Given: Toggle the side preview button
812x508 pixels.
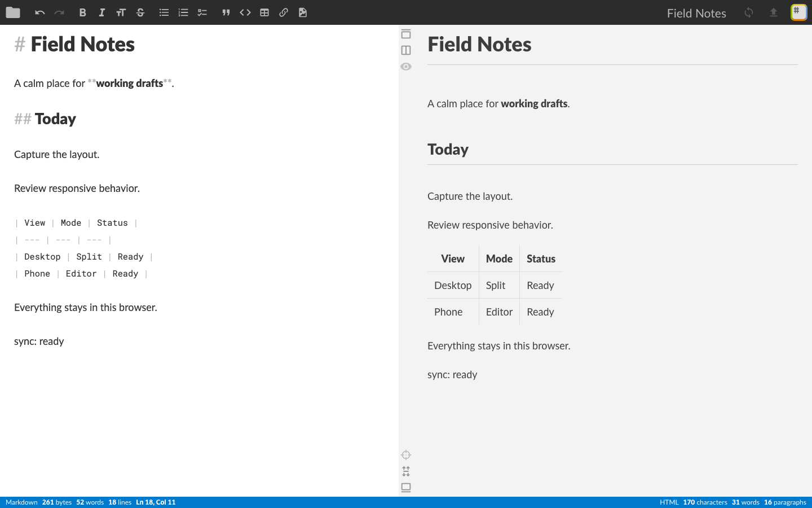Looking at the screenshot, I should pyautogui.click(x=406, y=50).
